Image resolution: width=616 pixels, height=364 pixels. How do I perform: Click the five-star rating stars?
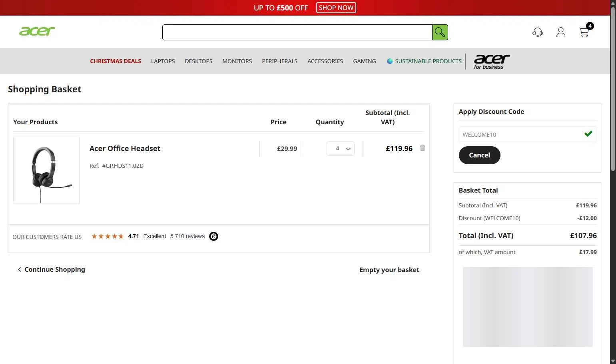(107, 236)
